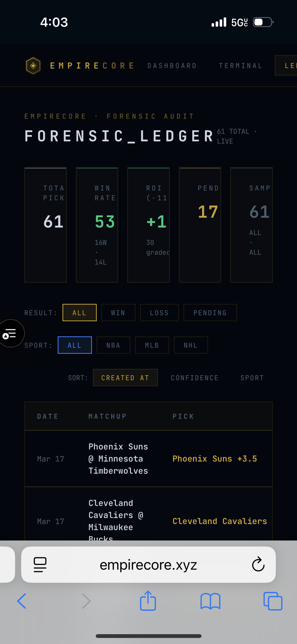Filter results by WIN
This screenshot has width=297, height=644.
118,313
